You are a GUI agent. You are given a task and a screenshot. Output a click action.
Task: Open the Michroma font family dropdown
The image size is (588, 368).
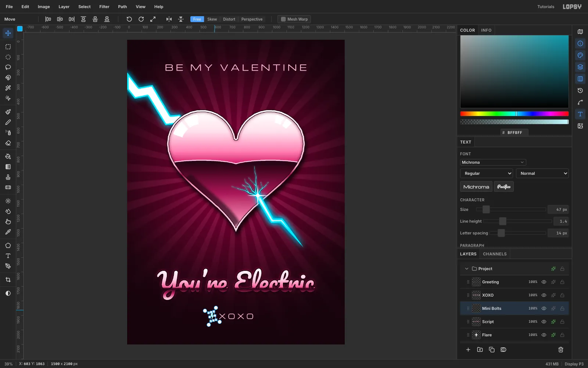pos(493,162)
